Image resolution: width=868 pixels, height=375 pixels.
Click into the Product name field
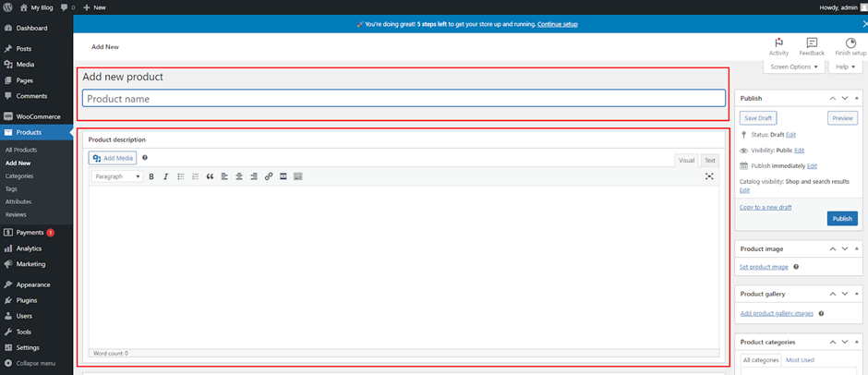[403, 99]
